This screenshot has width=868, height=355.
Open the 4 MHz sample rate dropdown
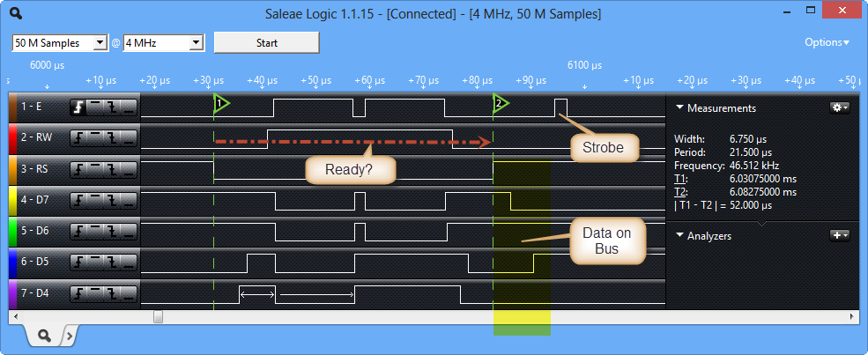pos(197,42)
